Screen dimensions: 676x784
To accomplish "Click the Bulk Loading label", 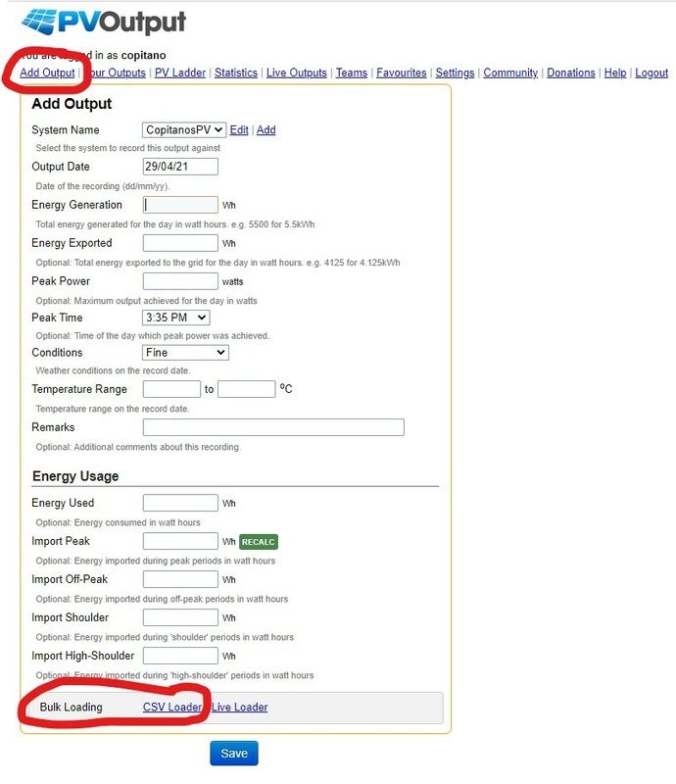I will click(x=71, y=707).
